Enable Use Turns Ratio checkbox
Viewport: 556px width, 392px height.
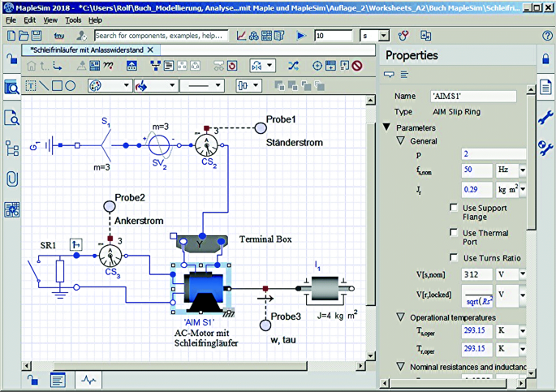(x=454, y=257)
